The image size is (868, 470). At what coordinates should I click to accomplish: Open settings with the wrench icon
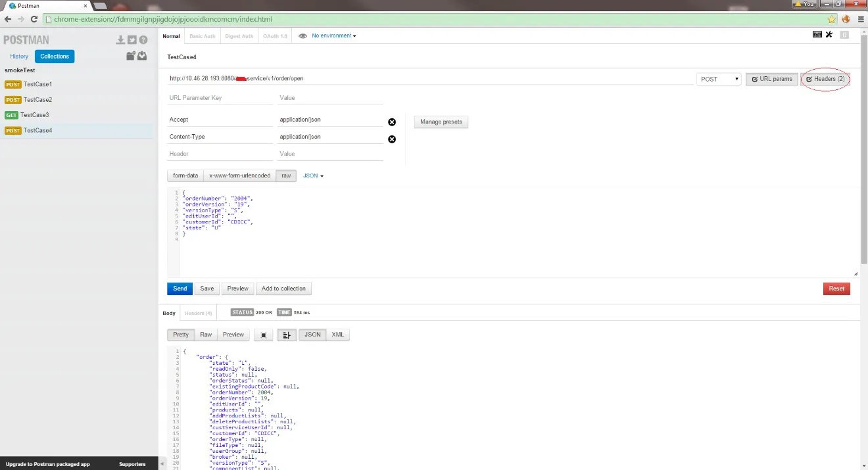pyautogui.click(x=829, y=35)
